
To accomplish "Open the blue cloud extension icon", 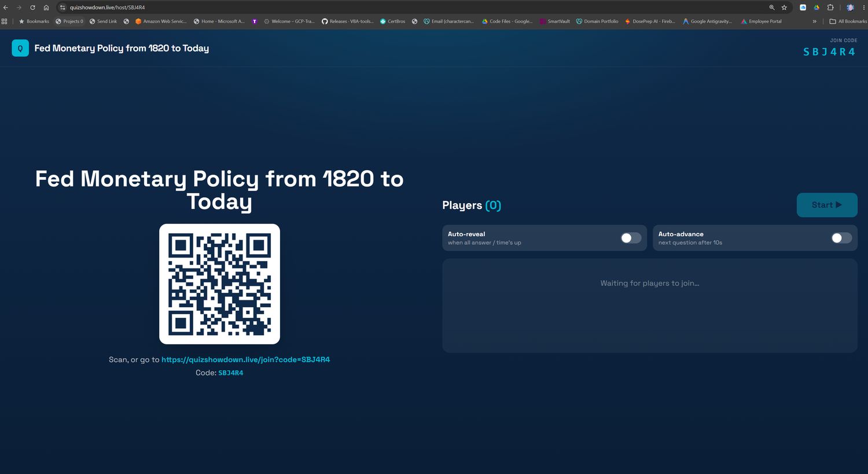I will click(x=803, y=8).
